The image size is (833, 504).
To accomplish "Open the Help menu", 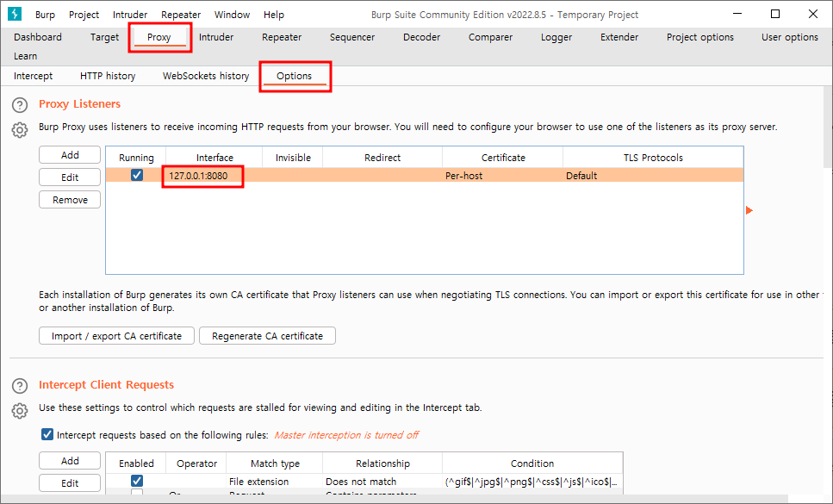I will [x=274, y=15].
